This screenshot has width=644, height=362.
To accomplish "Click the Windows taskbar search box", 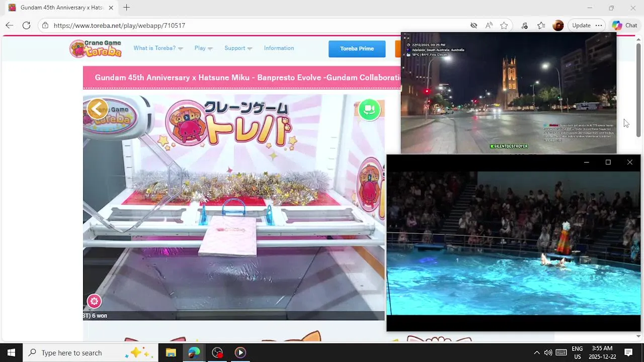I will point(91,352).
